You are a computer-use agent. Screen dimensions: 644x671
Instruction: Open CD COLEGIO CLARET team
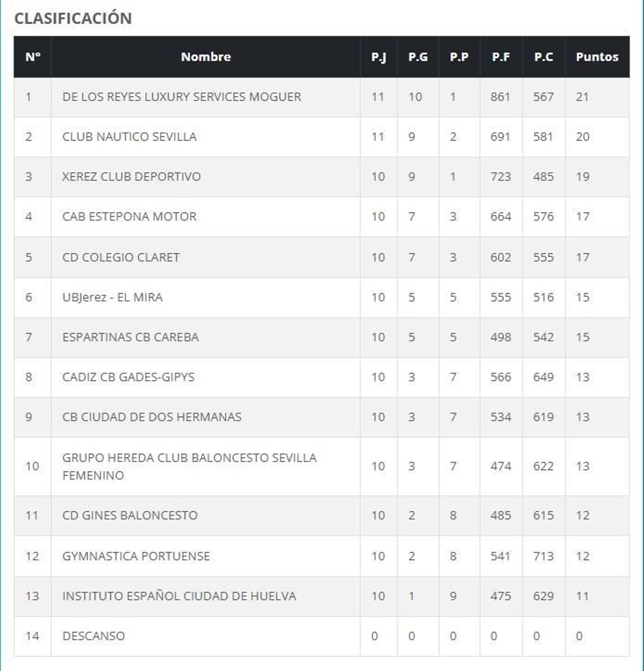[x=121, y=257]
